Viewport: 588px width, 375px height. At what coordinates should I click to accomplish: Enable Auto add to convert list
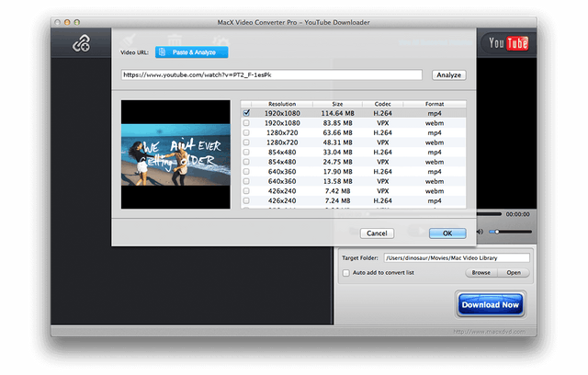(x=345, y=273)
